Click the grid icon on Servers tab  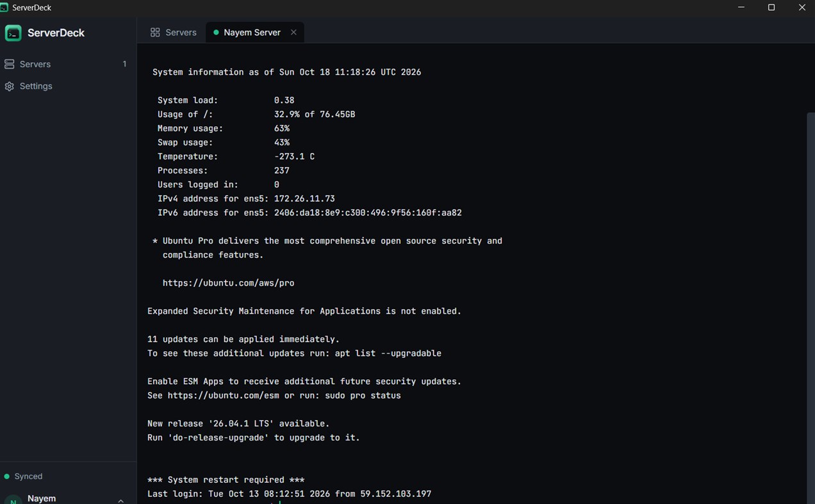155,32
